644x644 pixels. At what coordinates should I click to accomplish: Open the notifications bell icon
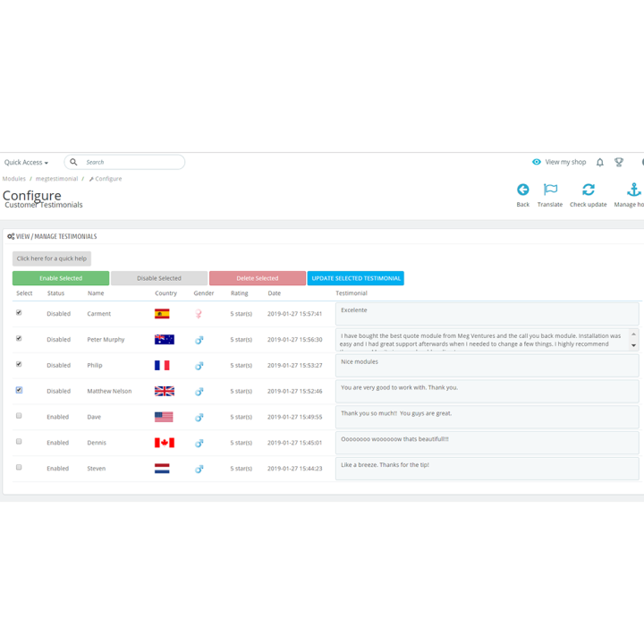[x=599, y=162]
